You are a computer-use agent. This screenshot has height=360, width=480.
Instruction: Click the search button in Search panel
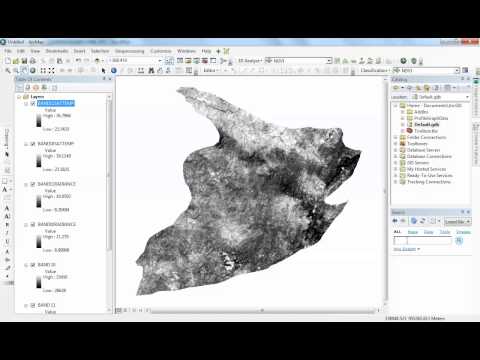[x=459, y=240]
